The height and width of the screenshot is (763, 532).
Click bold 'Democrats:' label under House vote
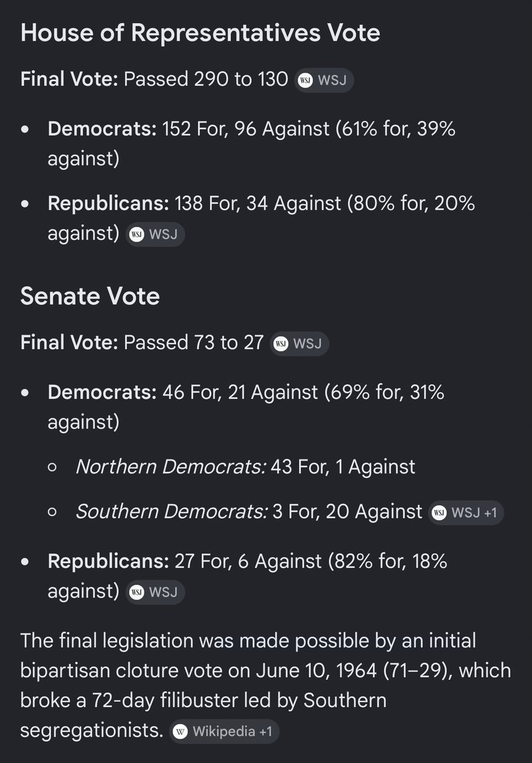click(102, 129)
